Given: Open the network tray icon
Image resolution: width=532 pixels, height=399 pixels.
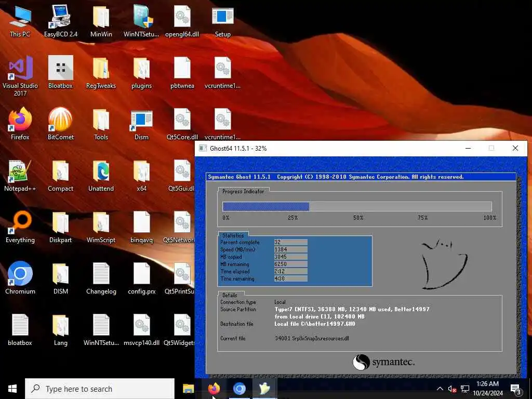Looking at the screenshot, I should click(465, 389).
